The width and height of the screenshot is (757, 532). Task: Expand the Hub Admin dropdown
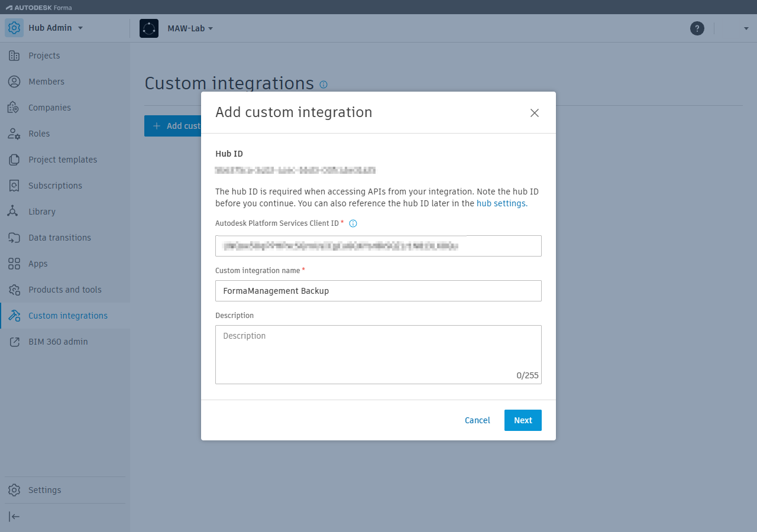click(x=80, y=28)
